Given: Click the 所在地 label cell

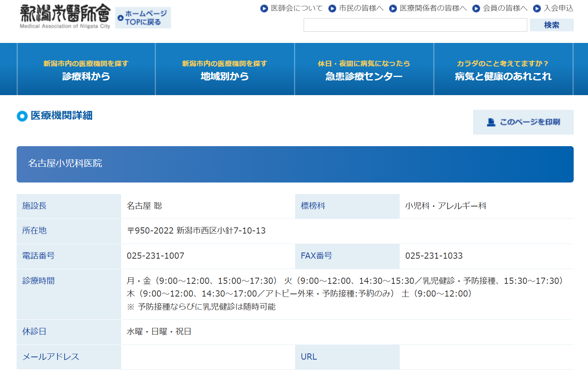Looking at the screenshot, I should [x=69, y=231].
